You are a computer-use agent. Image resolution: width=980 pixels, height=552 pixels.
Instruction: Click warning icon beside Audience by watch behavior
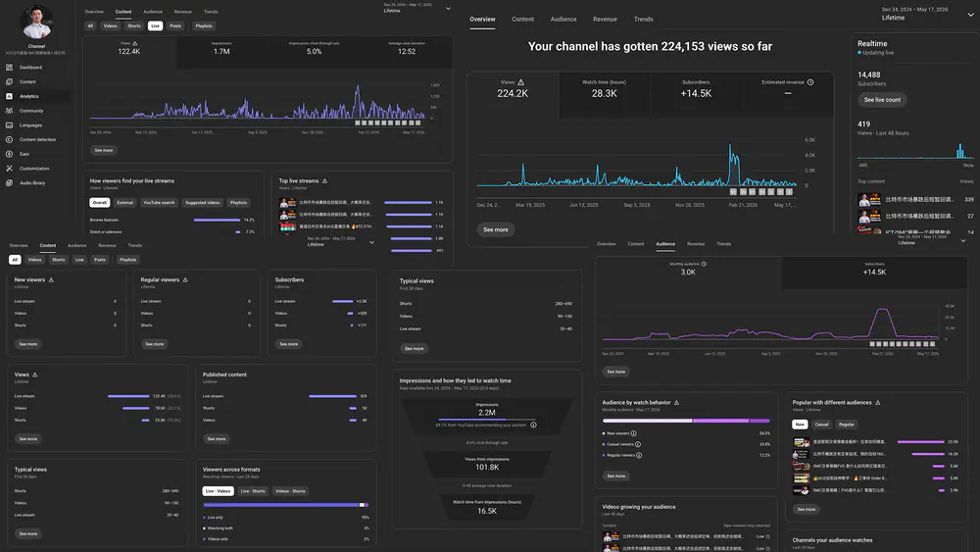[677, 403]
